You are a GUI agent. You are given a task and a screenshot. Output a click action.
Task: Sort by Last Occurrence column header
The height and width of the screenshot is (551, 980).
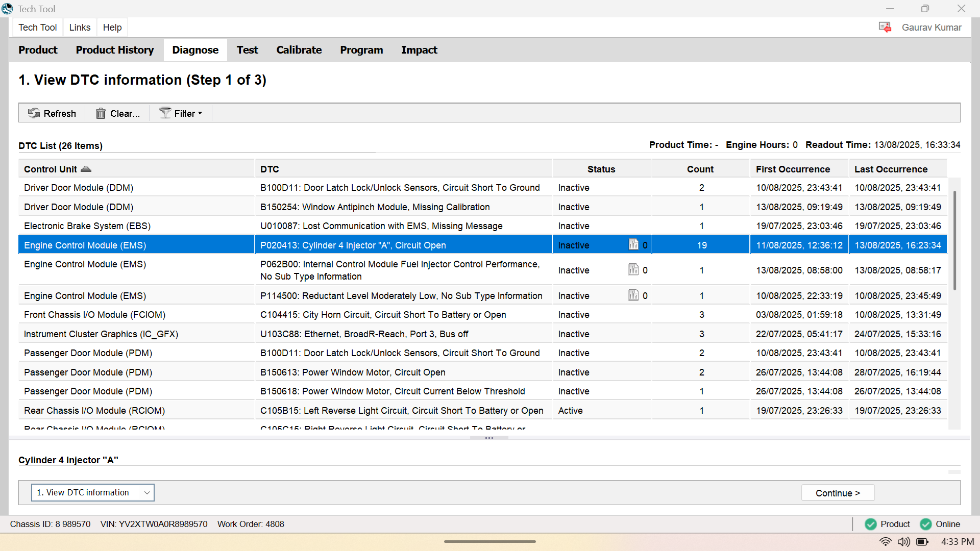(891, 169)
